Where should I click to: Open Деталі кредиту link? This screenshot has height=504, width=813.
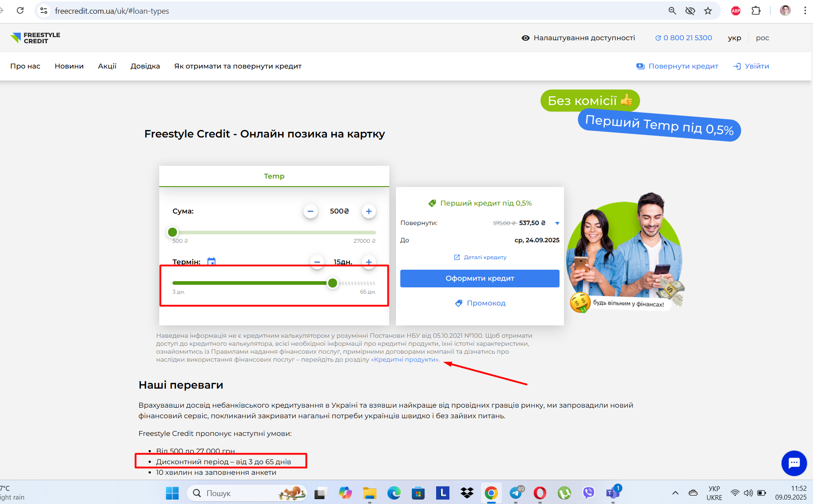point(480,257)
